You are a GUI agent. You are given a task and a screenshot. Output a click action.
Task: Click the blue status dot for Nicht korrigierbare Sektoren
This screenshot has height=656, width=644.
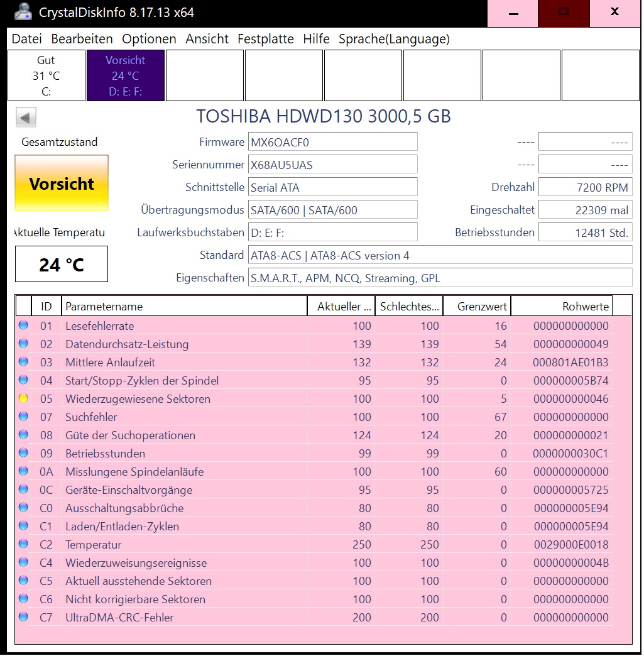(x=23, y=598)
